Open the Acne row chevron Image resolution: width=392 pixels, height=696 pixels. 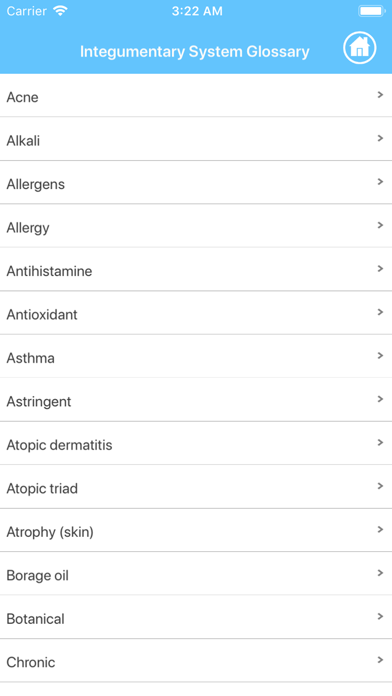tap(380, 95)
